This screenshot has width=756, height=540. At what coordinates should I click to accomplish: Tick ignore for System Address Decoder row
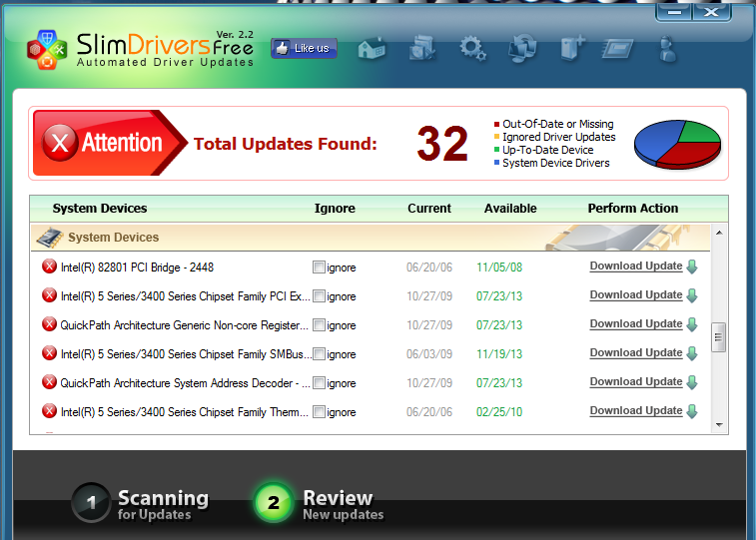point(319,382)
